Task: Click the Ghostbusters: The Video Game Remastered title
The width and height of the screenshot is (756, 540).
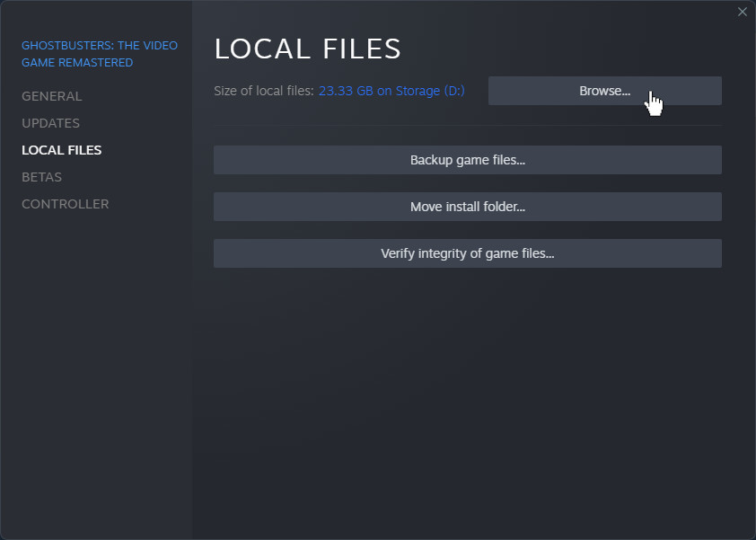Action: [100, 54]
